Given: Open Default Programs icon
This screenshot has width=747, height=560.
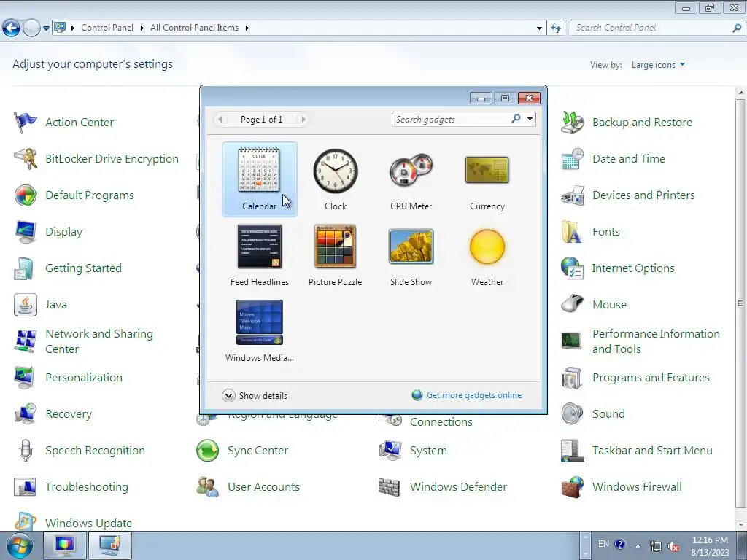Looking at the screenshot, I should pyautogui.click(x=26, y=195).
